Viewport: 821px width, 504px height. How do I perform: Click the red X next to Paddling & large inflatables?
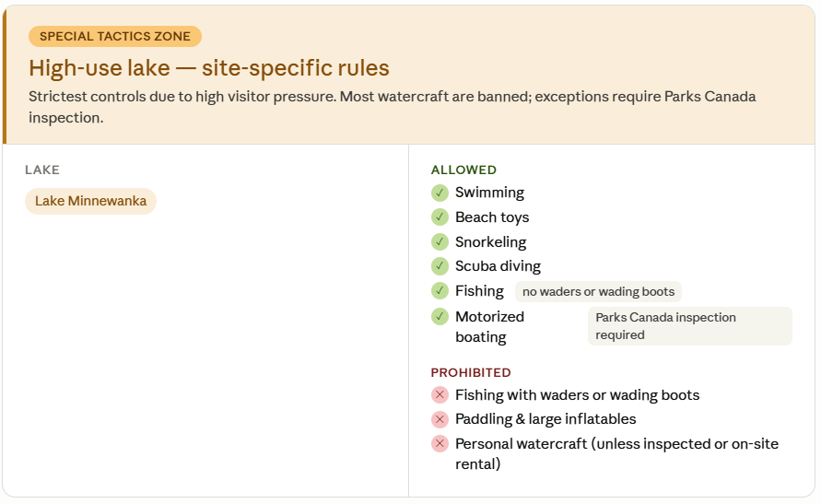pos(440,419)
